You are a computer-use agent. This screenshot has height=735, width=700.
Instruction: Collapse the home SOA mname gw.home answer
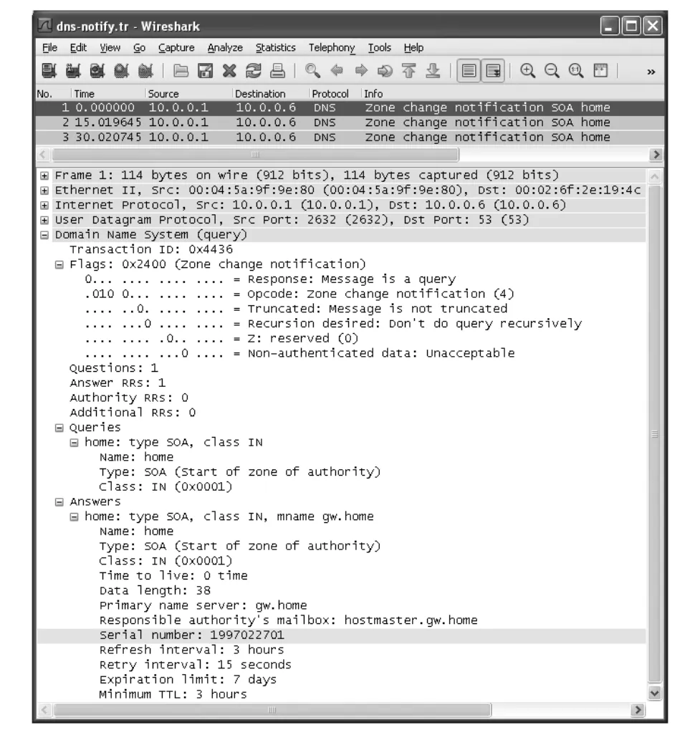pos(74,517)
